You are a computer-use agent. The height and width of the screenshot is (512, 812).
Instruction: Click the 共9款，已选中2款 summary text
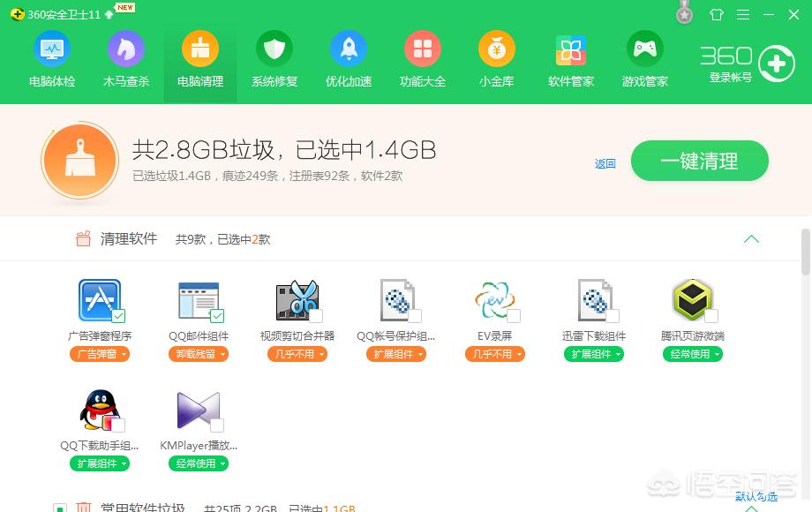(222, 239)
